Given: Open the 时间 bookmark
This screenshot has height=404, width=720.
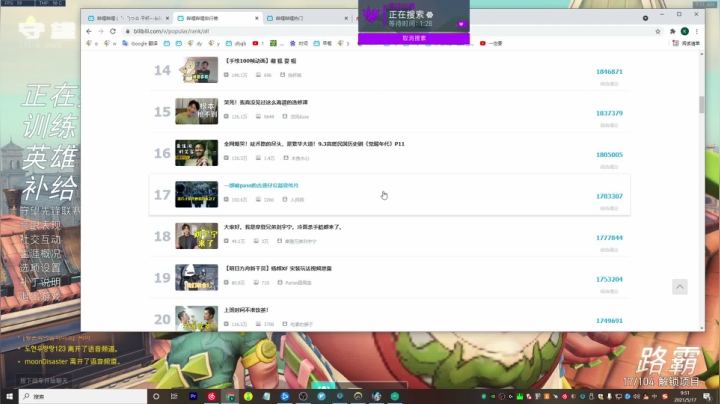Looking at the screenshot, I should [x=298, y=43].
